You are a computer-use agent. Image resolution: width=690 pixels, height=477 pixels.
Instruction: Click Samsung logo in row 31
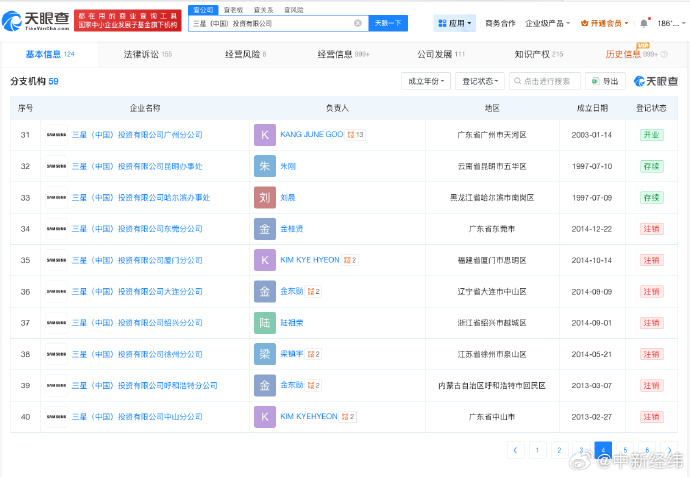coord(56,135)
